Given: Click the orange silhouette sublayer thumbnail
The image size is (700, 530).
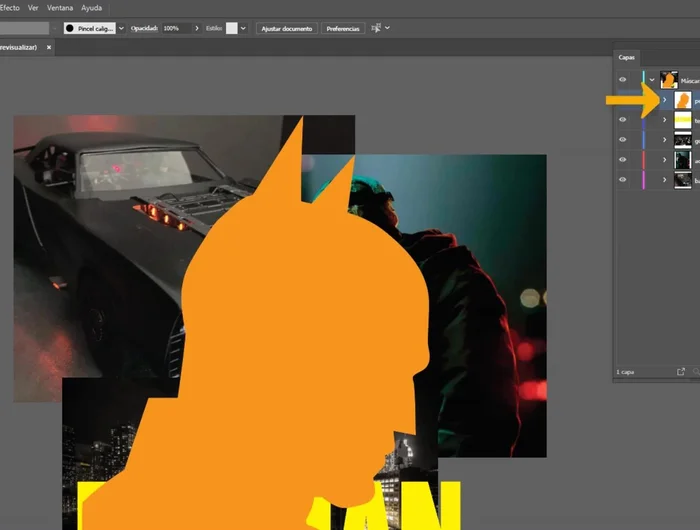Looking at the screenshot, I should click(x=683, y=101).
